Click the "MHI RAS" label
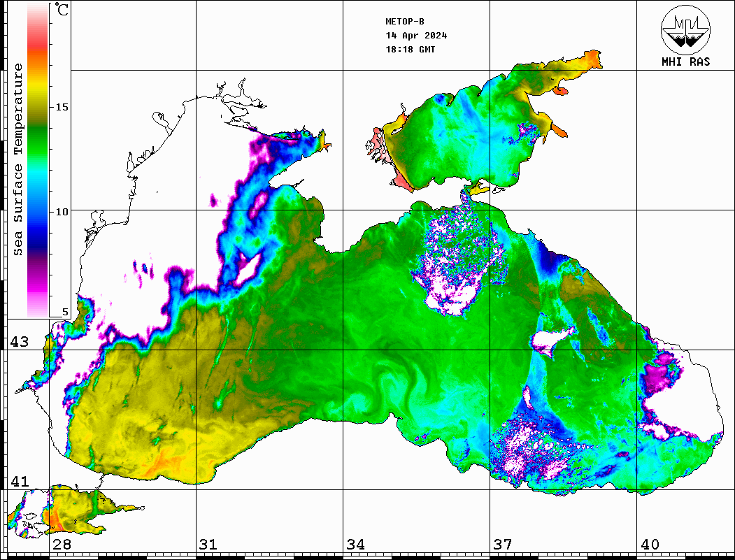This screenshot has width=735, height=560. point(686,62)
